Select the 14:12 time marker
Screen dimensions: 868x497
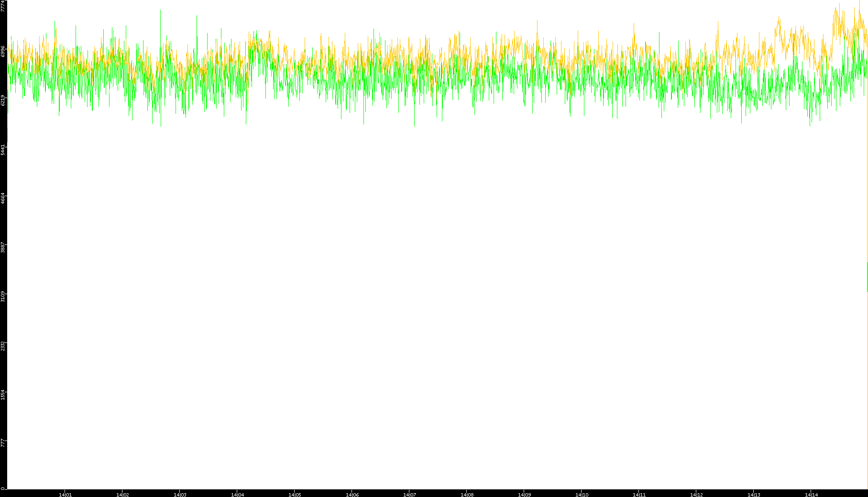pos(696,495)
